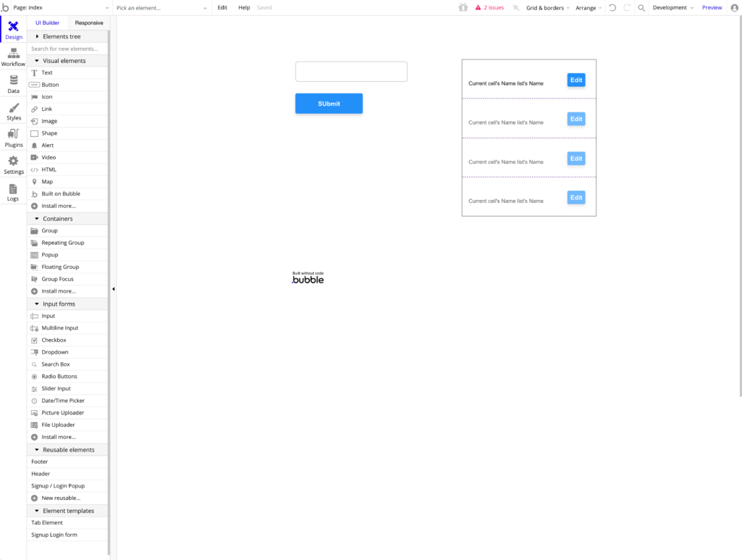This screenshot has height=560, width=742.
Task: Open the gift icon in the top bar
Action: (463, 8)
